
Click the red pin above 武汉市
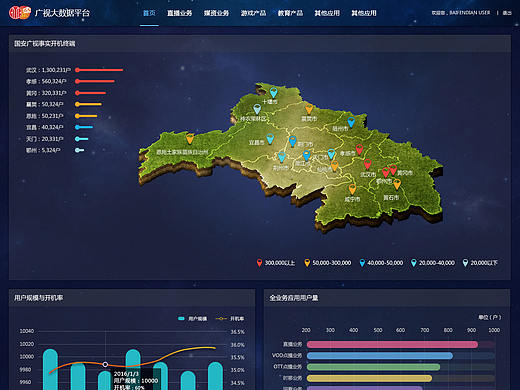pos(367,164)
